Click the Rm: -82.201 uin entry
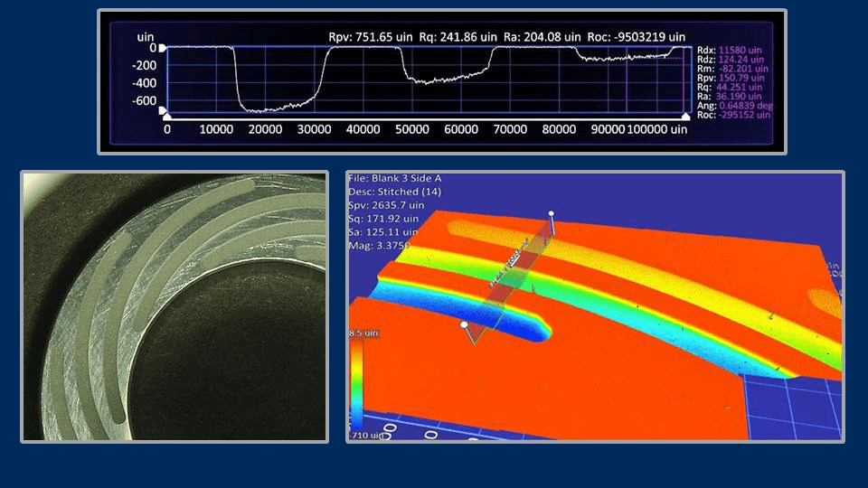Image resolution: width=868 pixels, height=488 pixels. coord(732,69)
